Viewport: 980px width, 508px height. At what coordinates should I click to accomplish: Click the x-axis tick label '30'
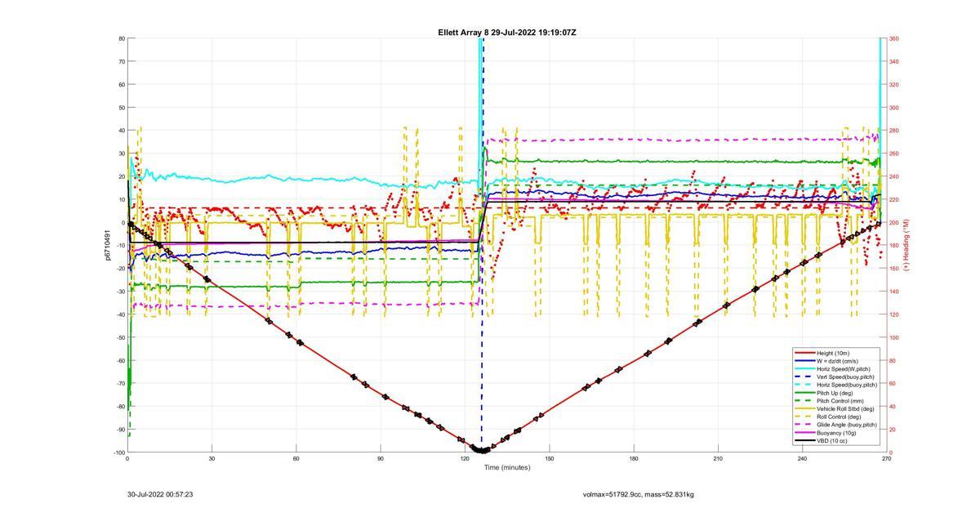(212, 458)
